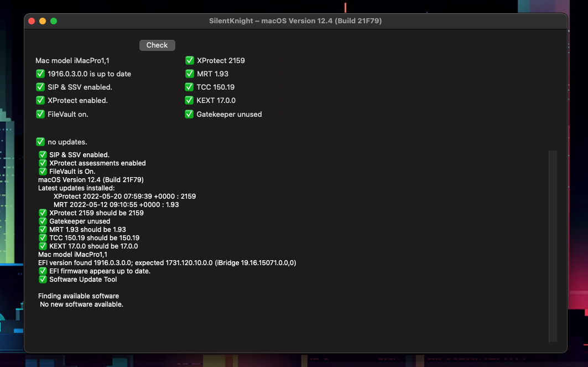
Task: Click the MRT 2022-05-12 timestamp line
Action: 116,204
